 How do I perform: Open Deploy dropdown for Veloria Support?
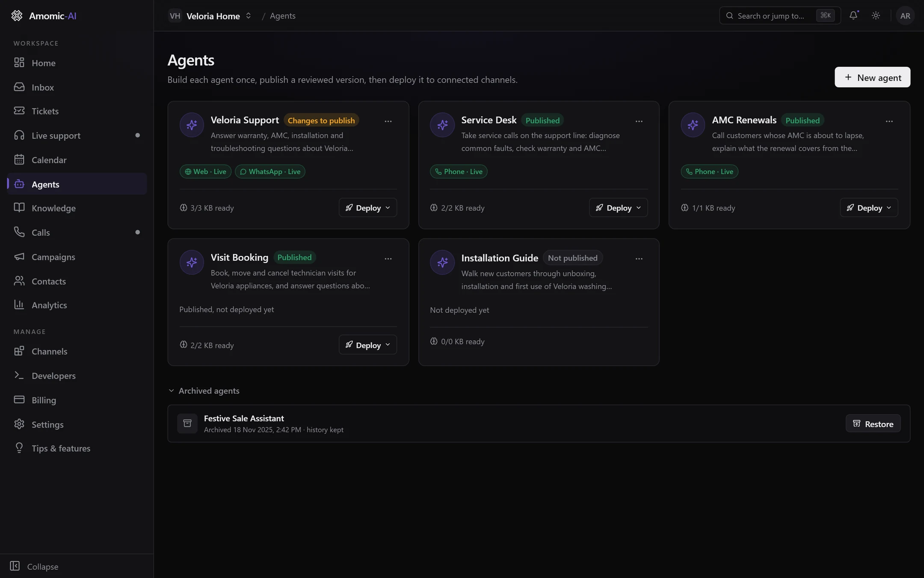(368, 208)
